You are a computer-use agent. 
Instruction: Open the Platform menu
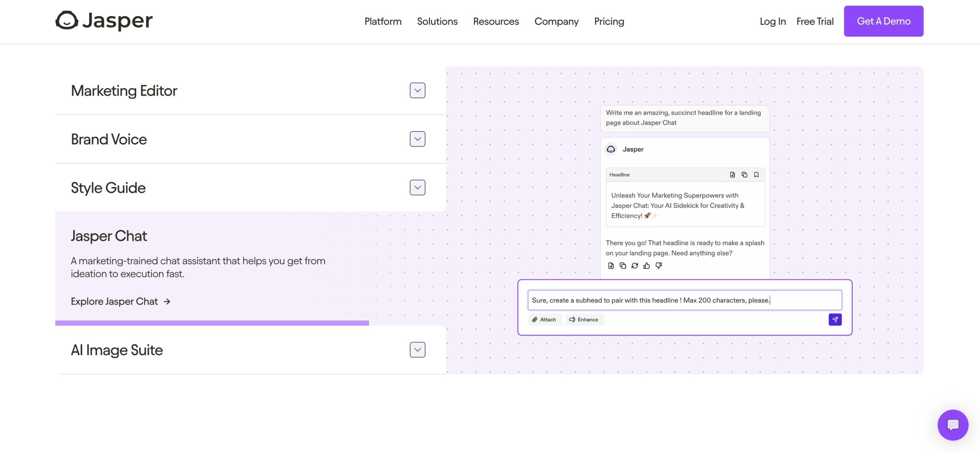382,21
